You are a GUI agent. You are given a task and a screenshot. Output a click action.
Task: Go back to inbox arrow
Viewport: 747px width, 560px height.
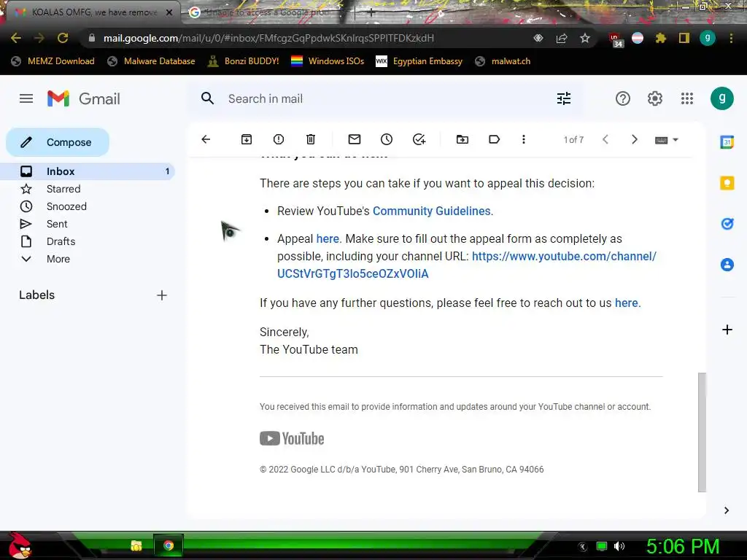(206, 139)
